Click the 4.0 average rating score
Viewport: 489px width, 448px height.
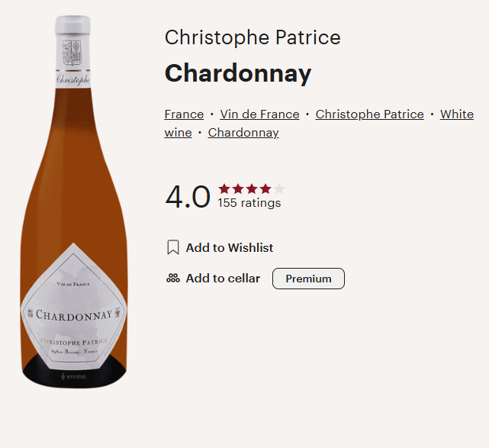[x=188, y=197]
